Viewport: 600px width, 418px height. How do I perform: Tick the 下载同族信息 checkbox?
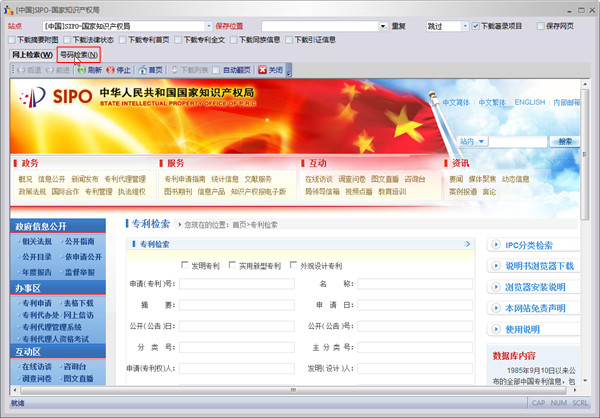click(x=234, y=39)
